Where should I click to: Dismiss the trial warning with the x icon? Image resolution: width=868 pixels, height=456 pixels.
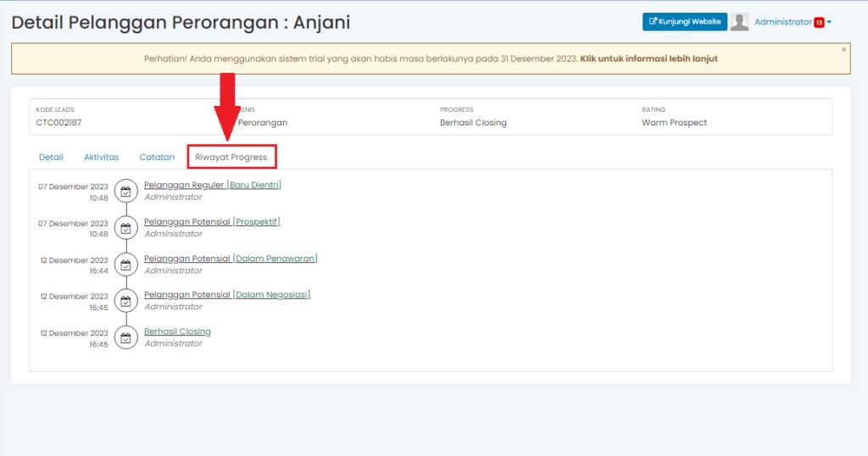843,50
